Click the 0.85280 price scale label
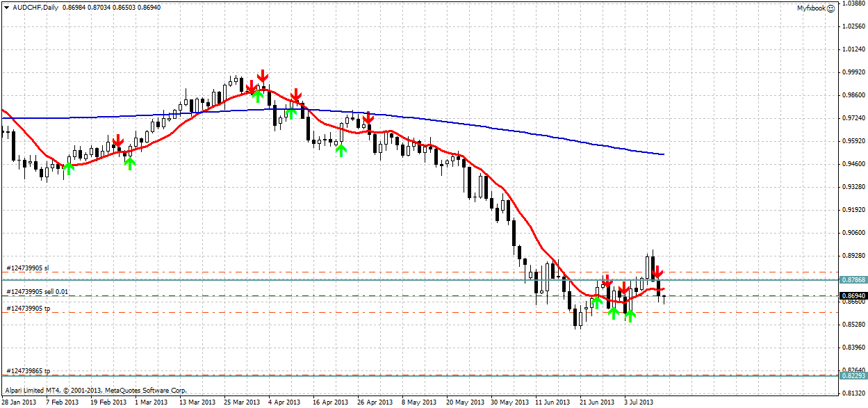 coord(853,325)
